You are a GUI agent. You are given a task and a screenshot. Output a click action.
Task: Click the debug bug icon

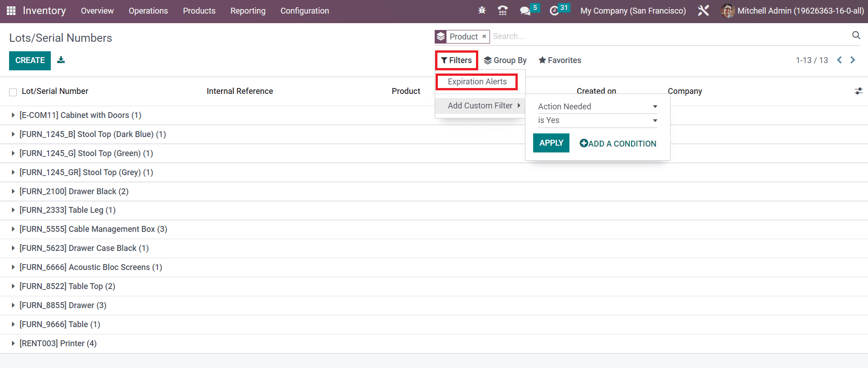coord(482,10)
